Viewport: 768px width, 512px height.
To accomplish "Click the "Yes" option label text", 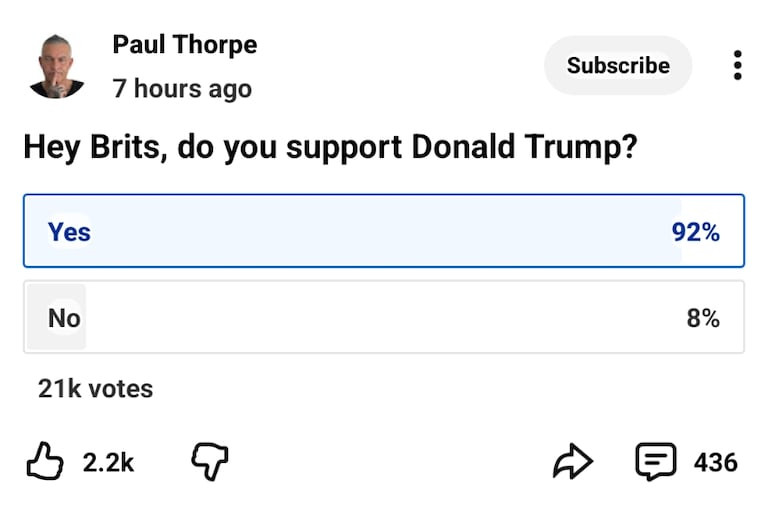I will pos(69,232).
